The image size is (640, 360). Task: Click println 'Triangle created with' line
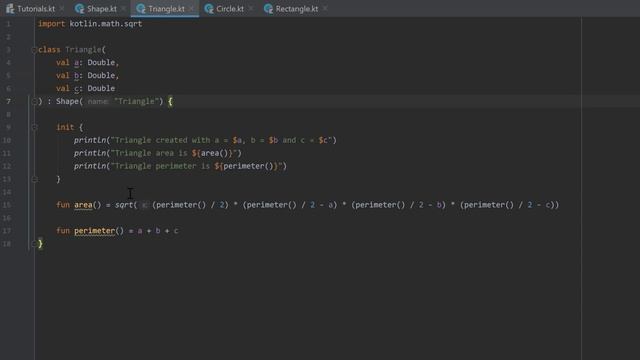click(205, 140)
